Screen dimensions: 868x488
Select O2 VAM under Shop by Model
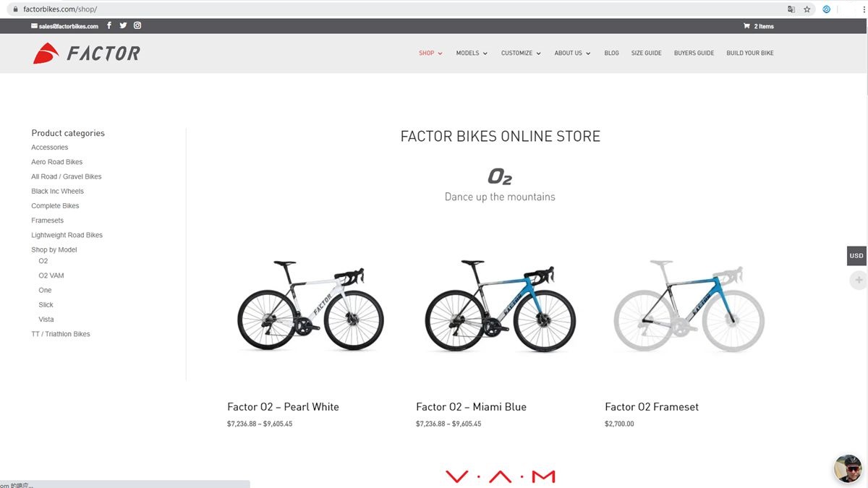pyautogui.click(x=51, y=275)
